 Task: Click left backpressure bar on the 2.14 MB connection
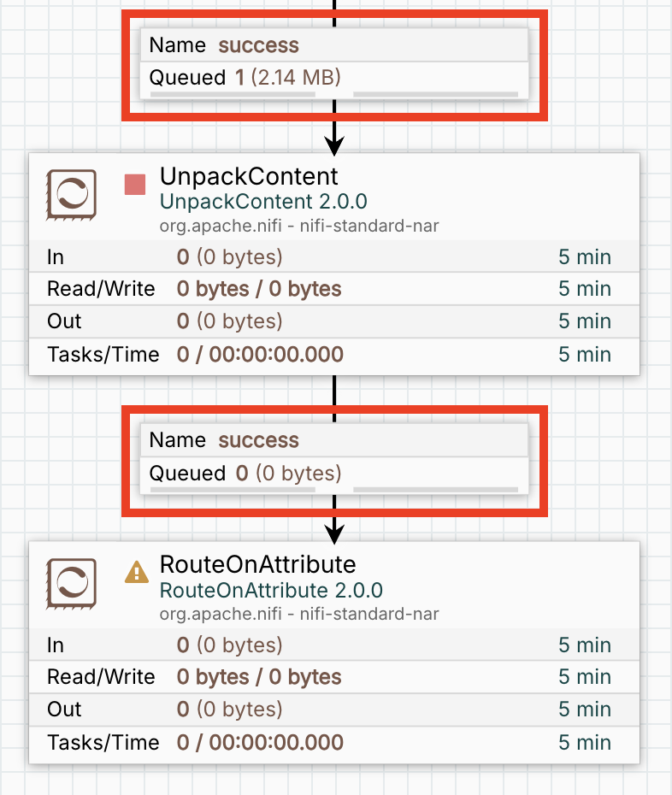click(x=233, y=94)
